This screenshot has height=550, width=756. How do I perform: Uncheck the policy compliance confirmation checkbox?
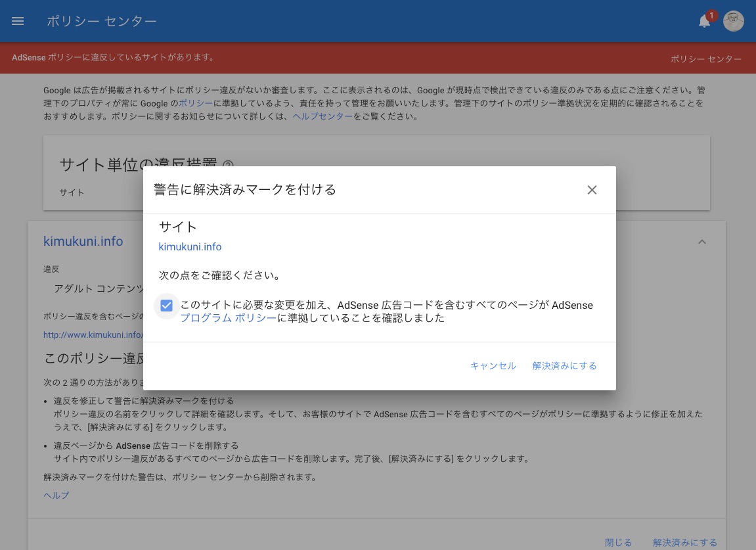[x=166, y=306]
